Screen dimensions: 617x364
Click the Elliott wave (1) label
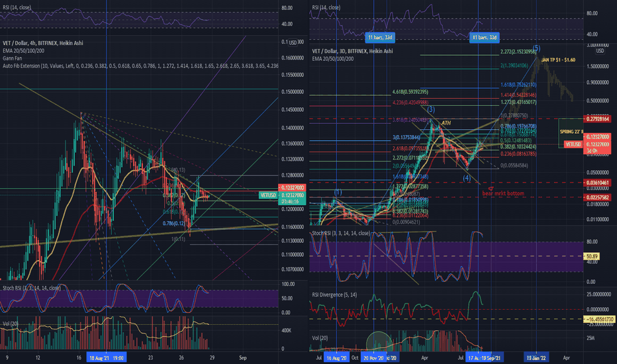pyautogui.click(x=338, y=192)
